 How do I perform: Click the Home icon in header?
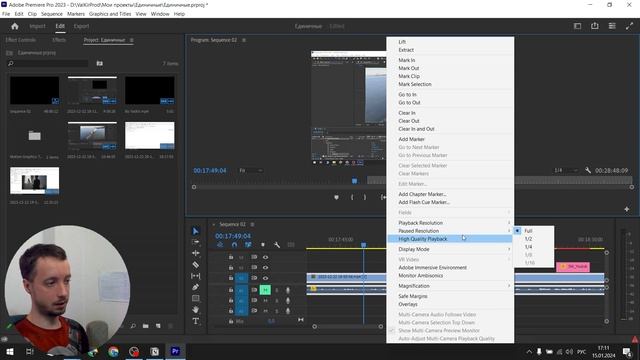(x=15, y=26)
